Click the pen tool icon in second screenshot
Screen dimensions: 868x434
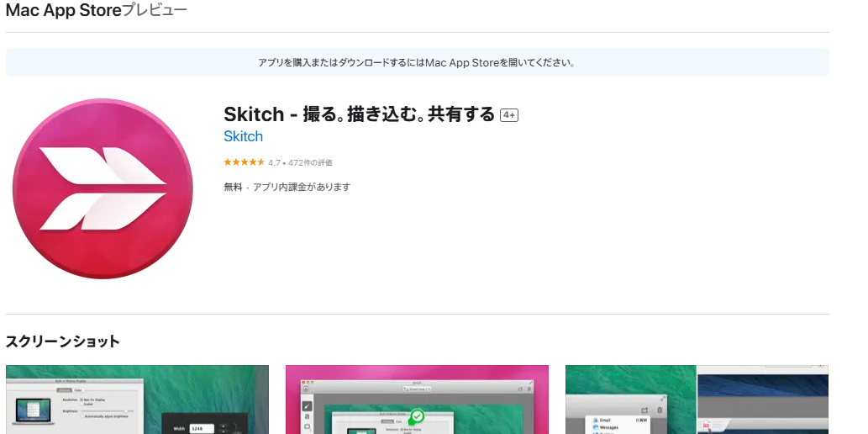pos(308,406)
